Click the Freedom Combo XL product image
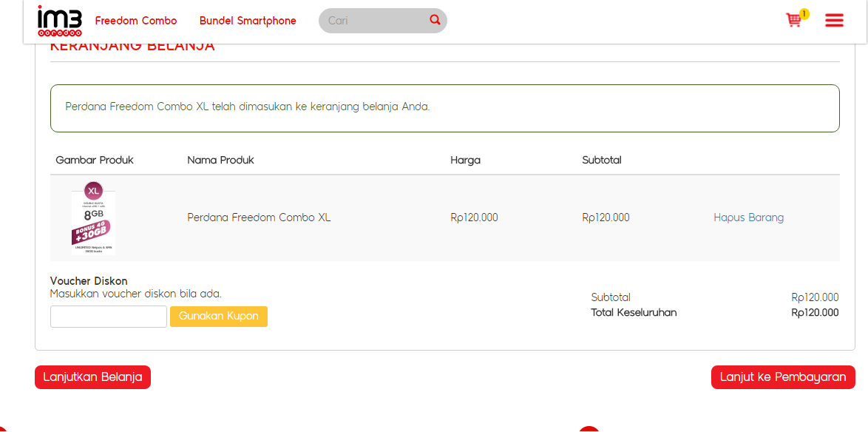 tap(93, 218)
